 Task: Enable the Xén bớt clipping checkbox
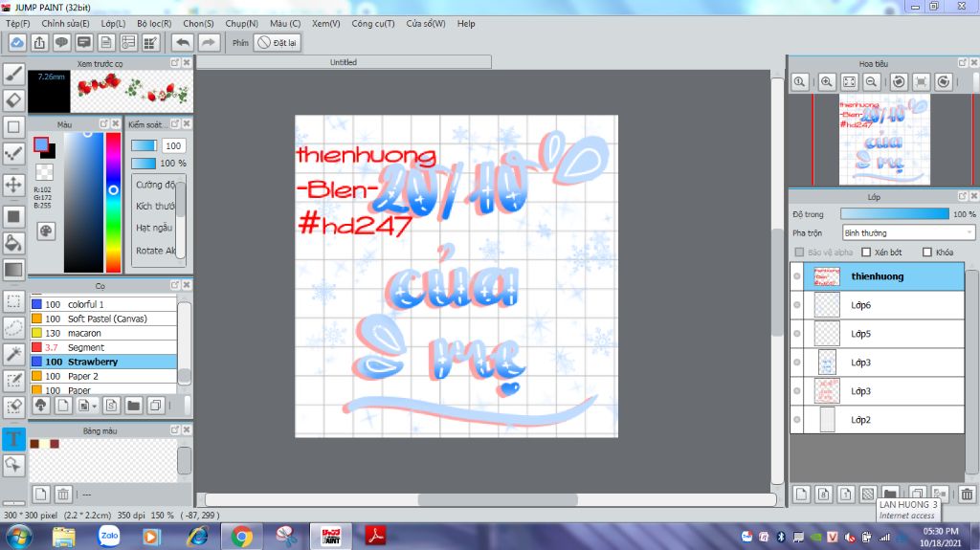[866, 252]
